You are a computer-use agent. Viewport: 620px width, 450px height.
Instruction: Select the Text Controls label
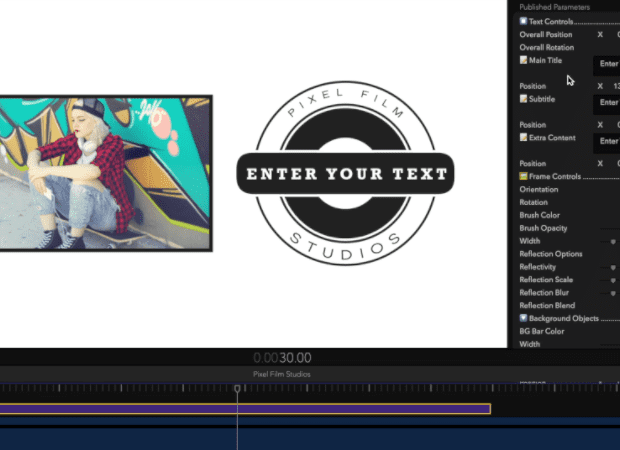[551, 22]
